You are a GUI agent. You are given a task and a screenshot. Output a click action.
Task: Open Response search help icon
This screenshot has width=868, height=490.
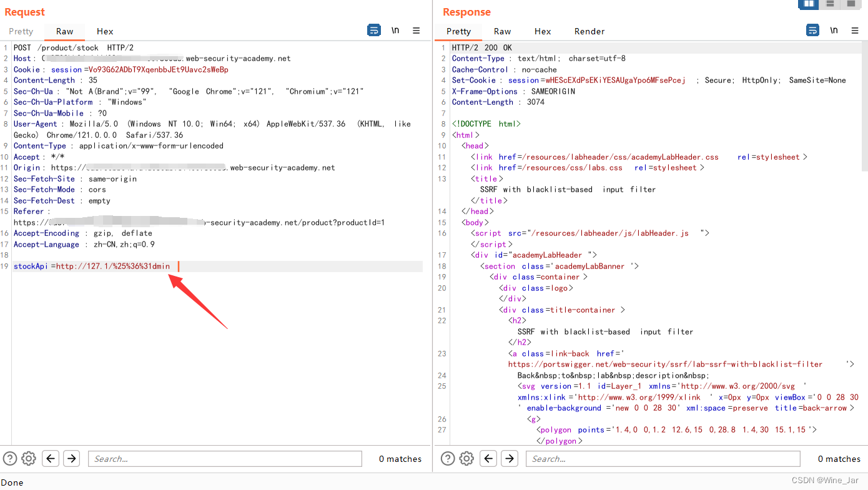click(448, 459)
